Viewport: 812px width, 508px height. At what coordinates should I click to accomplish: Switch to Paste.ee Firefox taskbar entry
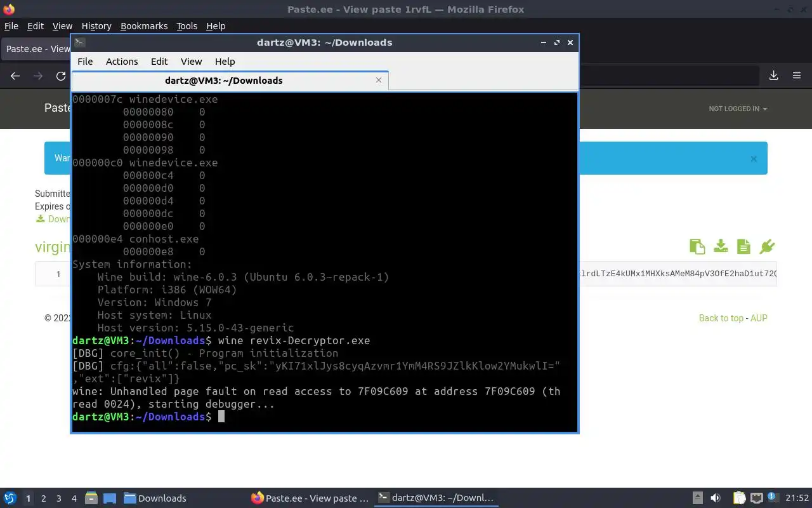310,498
